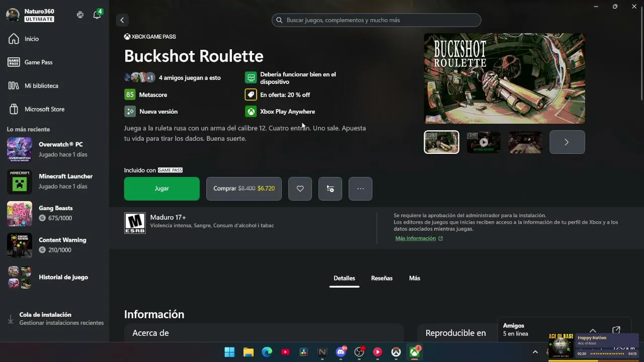
Task: Click the green device performance check icon
Action: pos(251,78)
